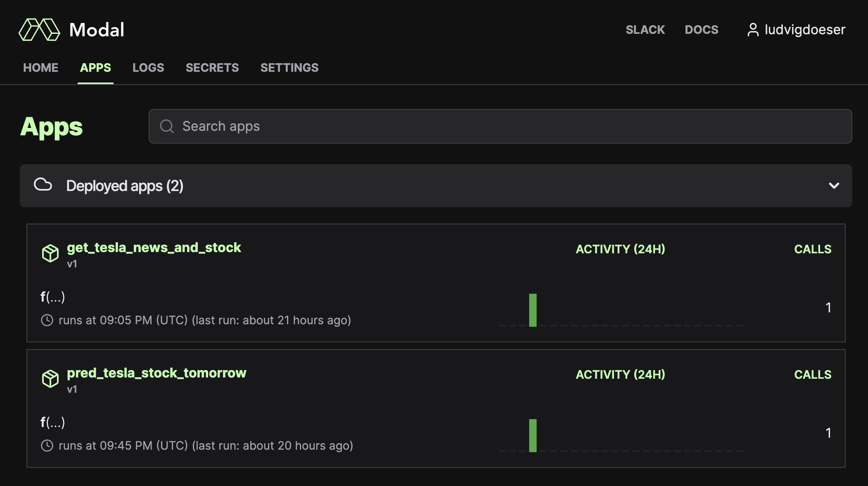Click the pred_tesla_stock_tomorrow cube icon

pos(50,378)
